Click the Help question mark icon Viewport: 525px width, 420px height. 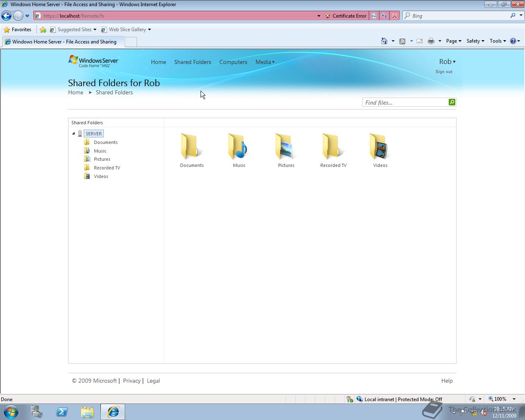(513, 41)
